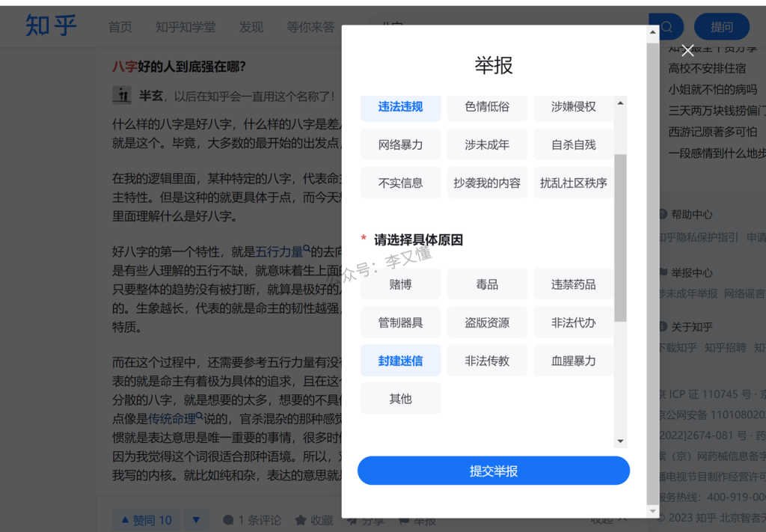This screenshot has height=532, width=766.
Task: Choose 其他 as specific reason
Action: (x=400, y=398)
